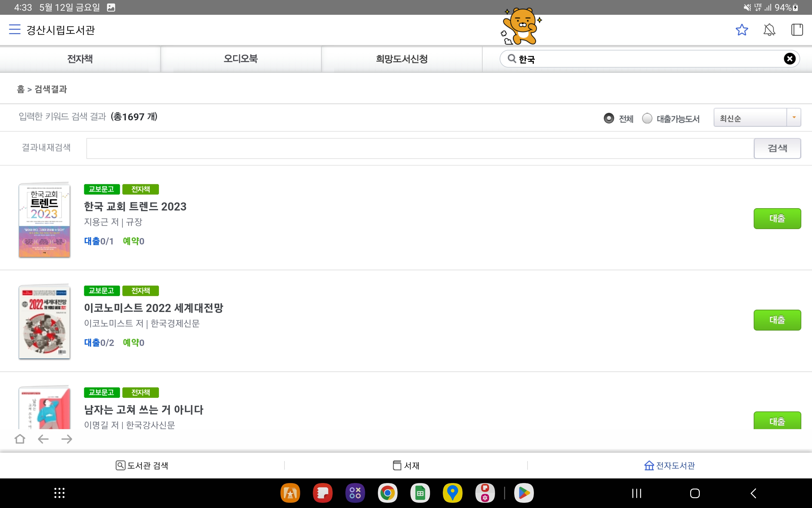
Task: Go back with left arrow icon
Action: (43, 439)
